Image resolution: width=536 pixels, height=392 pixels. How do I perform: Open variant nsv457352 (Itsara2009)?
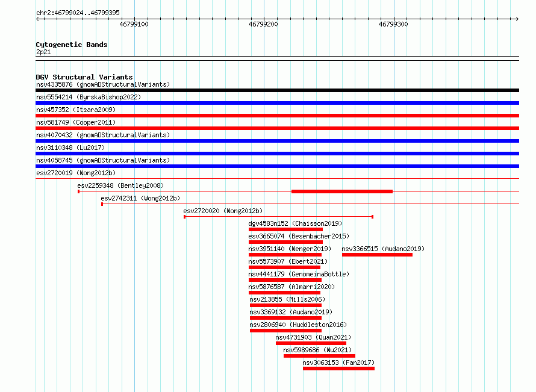click(76, 110)
